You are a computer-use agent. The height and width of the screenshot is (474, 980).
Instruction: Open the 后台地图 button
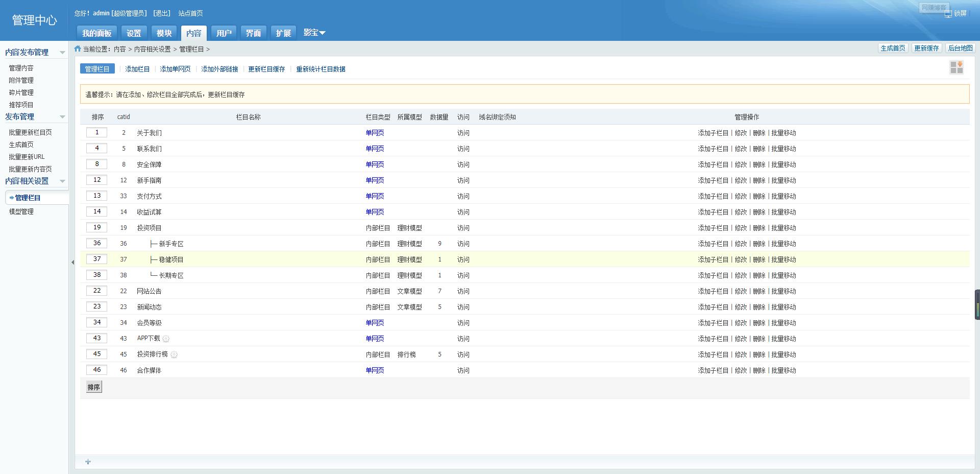960,48
